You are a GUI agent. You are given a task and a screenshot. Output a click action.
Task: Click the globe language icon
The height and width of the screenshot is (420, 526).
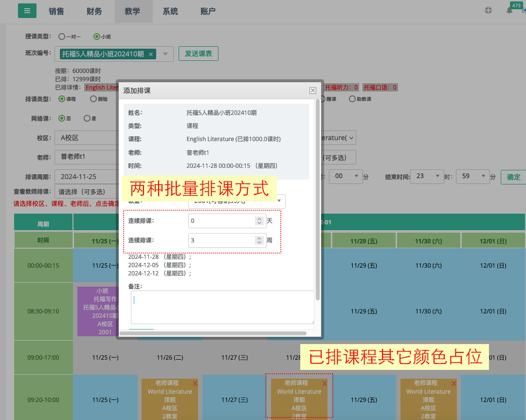tap(488, 10)
